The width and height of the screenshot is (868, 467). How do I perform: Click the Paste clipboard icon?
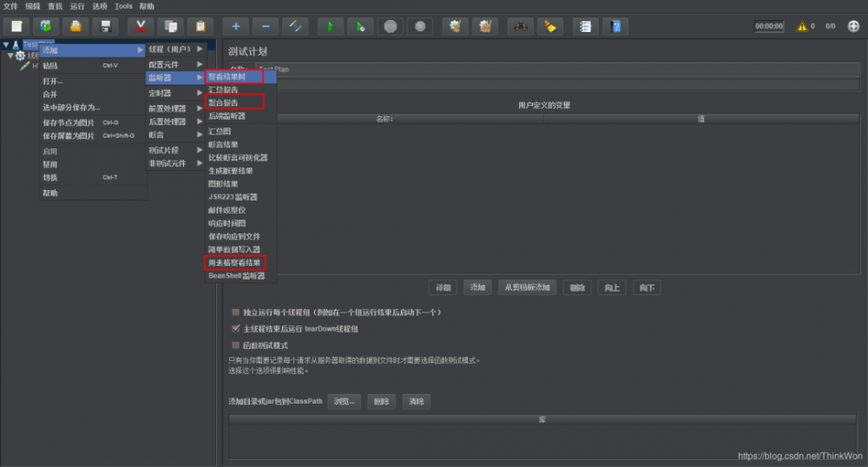pyautogui.click(x=201, y=26)
